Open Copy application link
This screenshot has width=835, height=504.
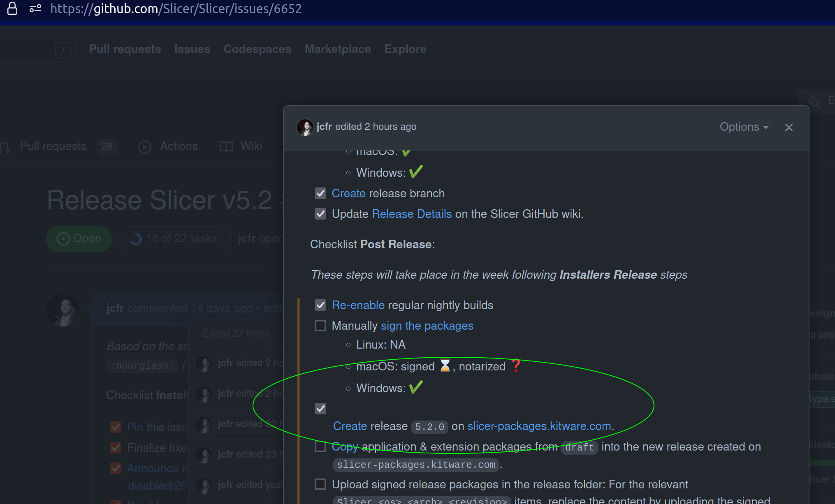[345, 446]
